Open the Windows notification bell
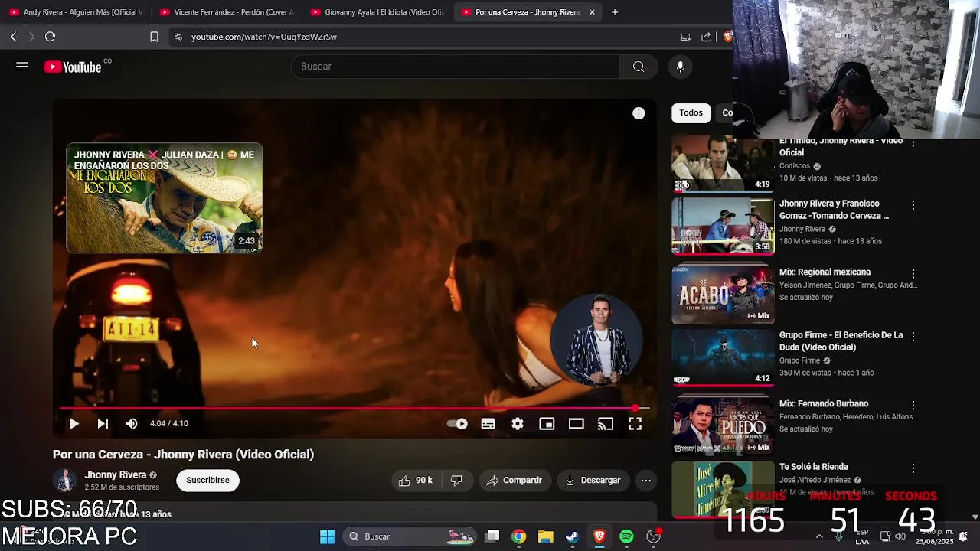 tap(963, 536)
